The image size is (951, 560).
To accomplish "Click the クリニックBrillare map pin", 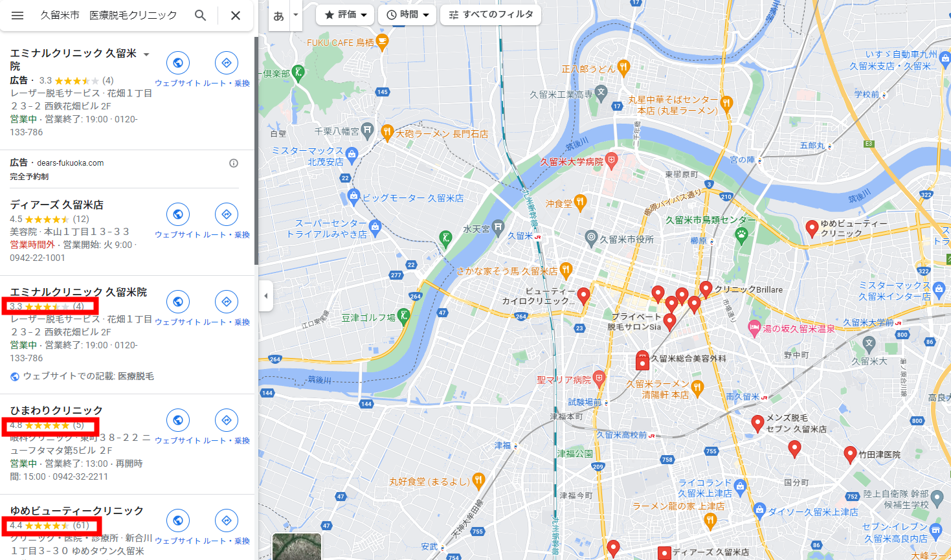I will tap(706, 289).
